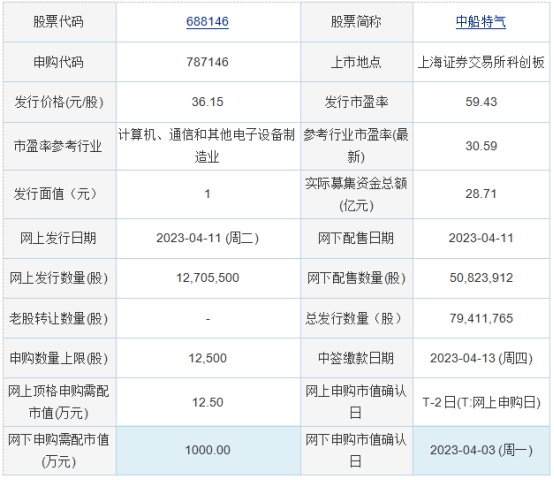Click the 网上顶格申购需配市值 value 12.50
The height and width of the screenshot is (480, 554).
(x=207, y=402)
